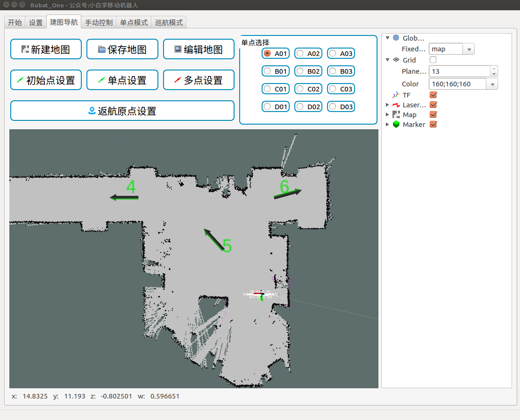520x420 pixels.
Task: Uncheck the LaserScan display checkbox
Action: pos(433,105)
